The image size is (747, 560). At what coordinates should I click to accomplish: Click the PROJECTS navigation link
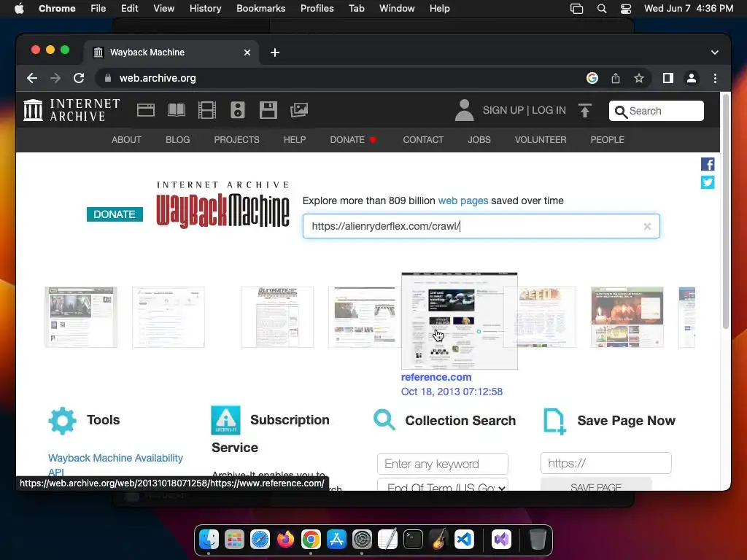point(237,139)
